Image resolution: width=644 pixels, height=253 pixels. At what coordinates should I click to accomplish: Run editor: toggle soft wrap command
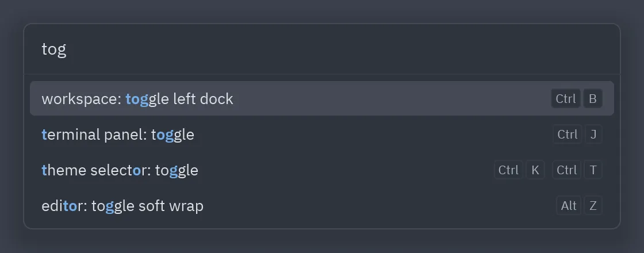[x=322, y=206]
